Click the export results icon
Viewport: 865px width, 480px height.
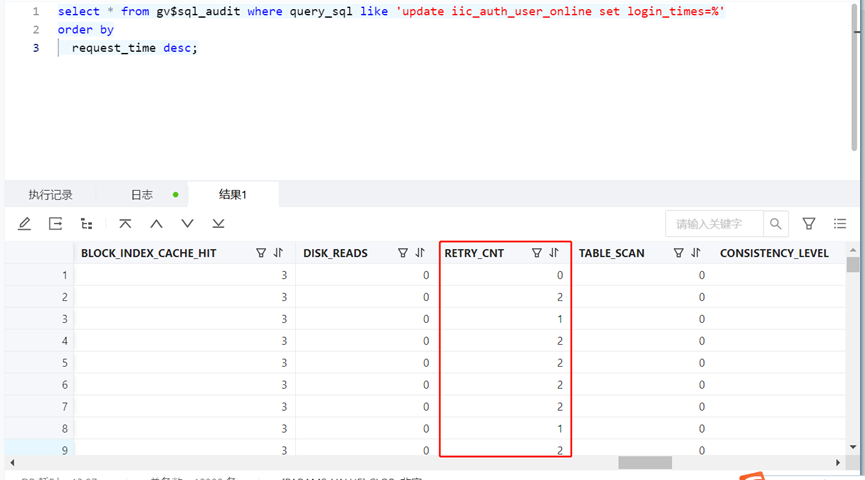(x=55, y=223)
